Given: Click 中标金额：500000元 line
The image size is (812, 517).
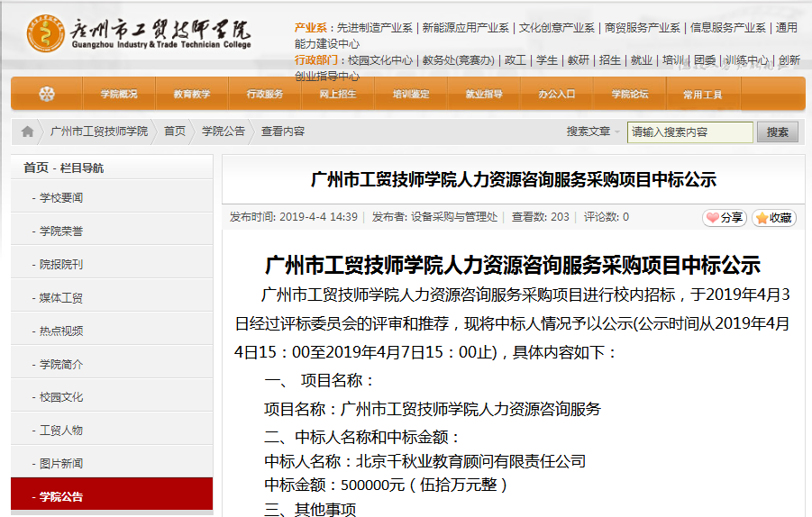Looking at the screenshot, I should point(386,485).
